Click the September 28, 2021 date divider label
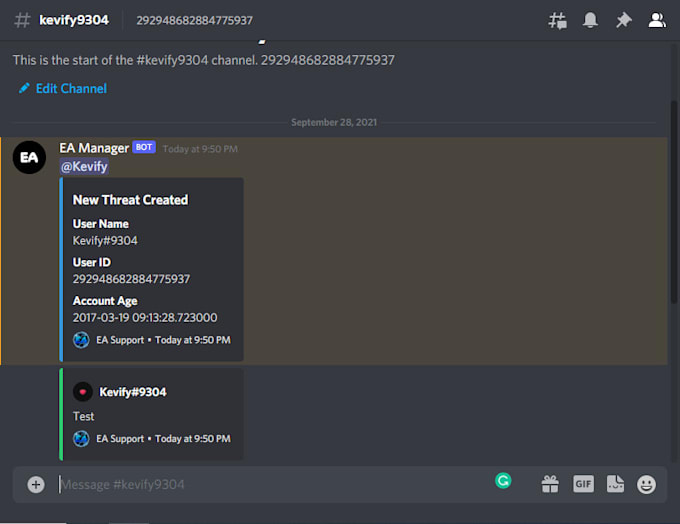The height and width of the screenshot is (524, 680). (x=334, y=122)
